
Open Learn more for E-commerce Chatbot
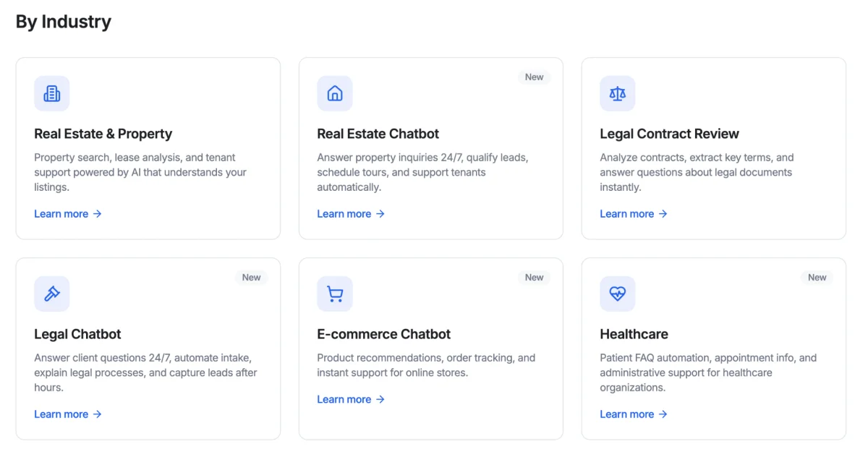(344, 399)
